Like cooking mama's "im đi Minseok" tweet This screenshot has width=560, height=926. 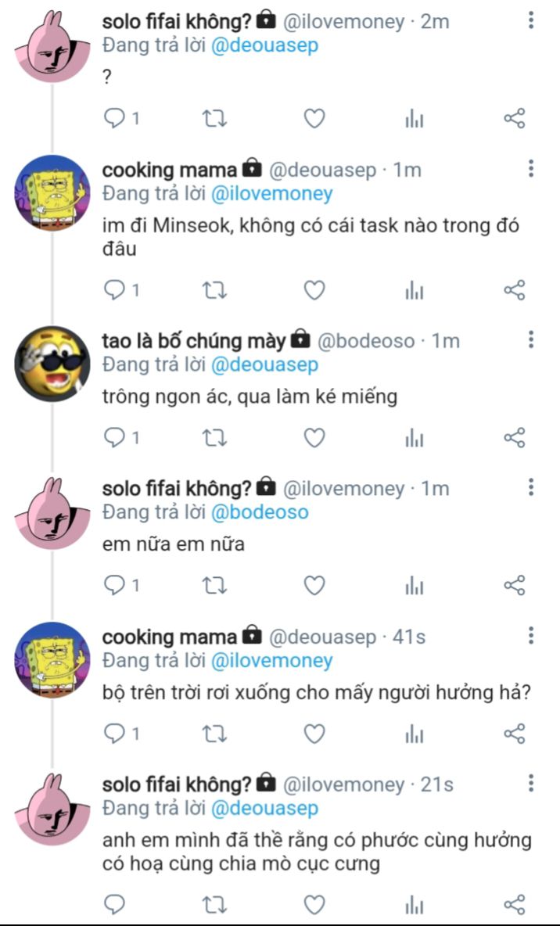click(314, 291)
